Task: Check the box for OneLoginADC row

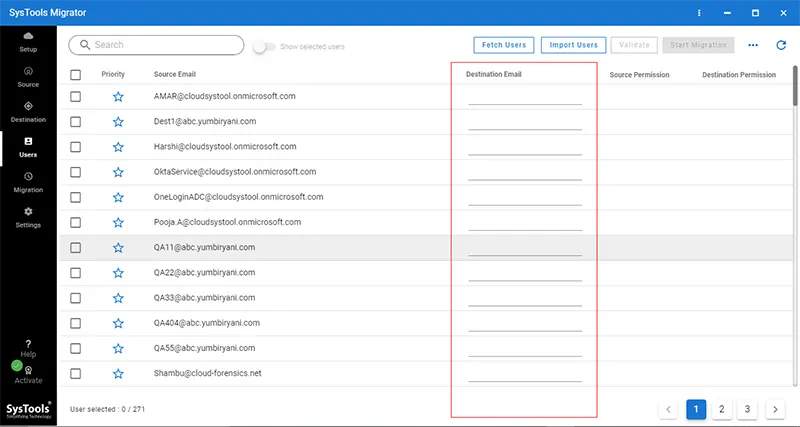Action: (x=76, y=197)
